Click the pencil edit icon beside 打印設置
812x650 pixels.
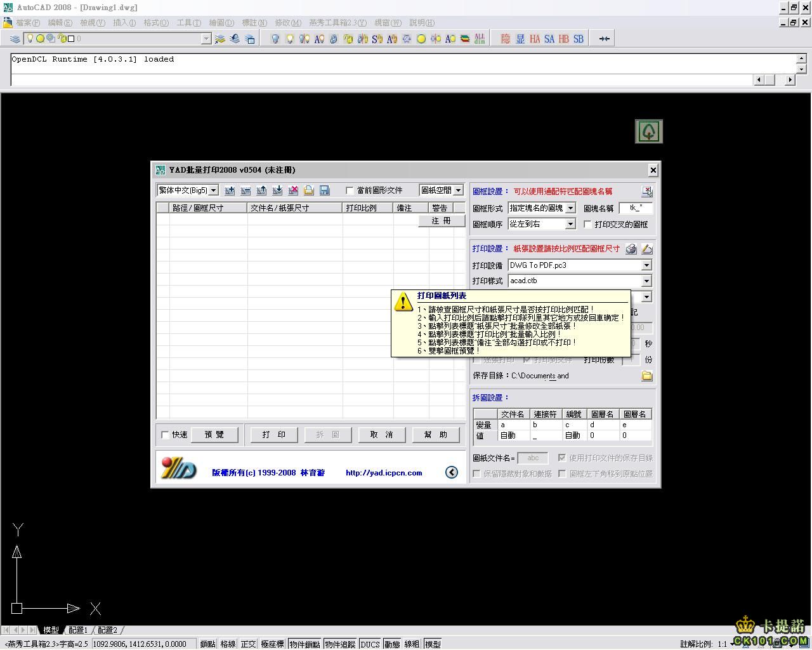(x=646, y=249)
